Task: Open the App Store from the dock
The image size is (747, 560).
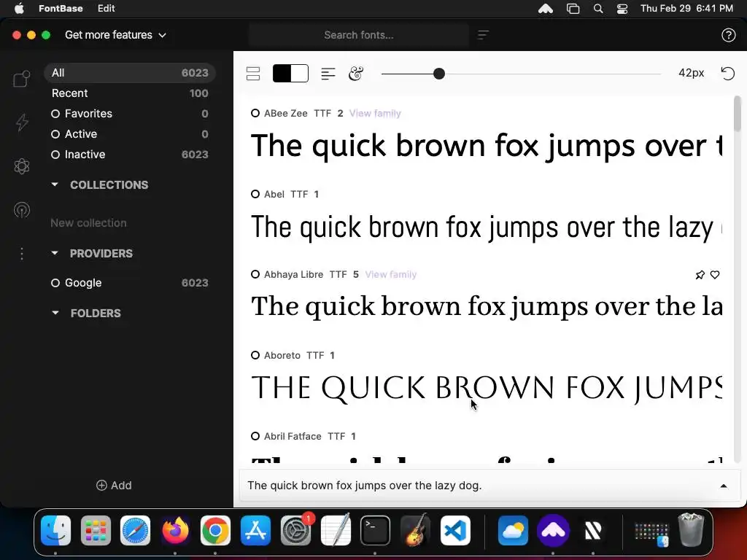Action: 255,530
